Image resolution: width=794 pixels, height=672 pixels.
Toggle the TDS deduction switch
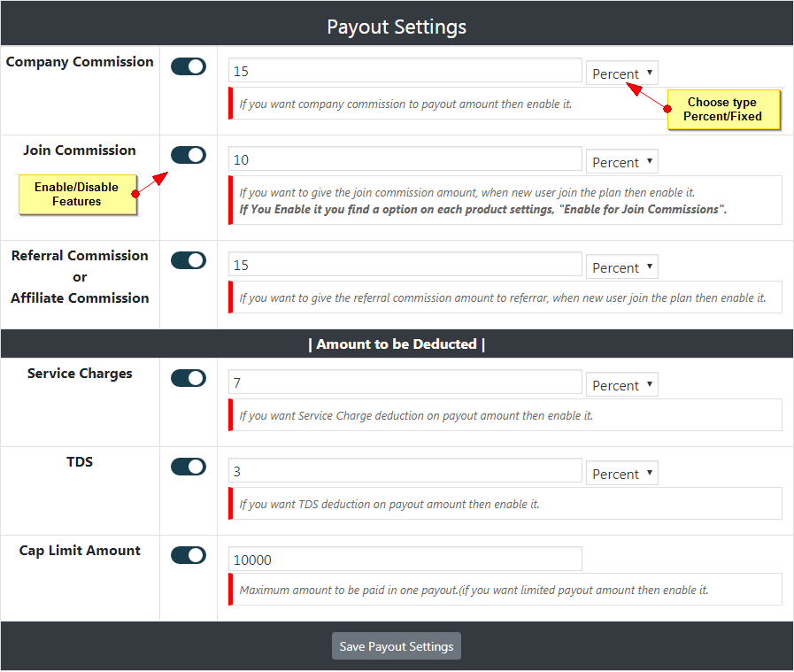tap(188, 466)
